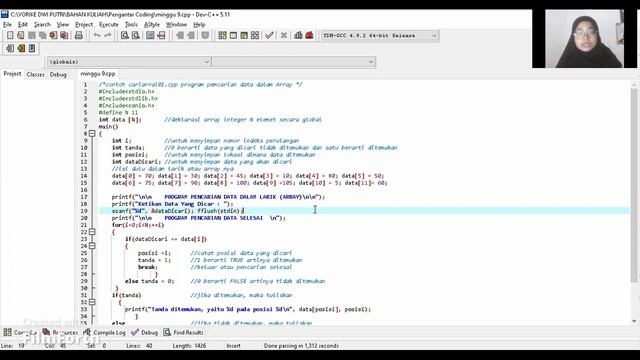Click the Add to project icon
The width and height of the screenshot is (640, 360).
[x=180, y=36]
